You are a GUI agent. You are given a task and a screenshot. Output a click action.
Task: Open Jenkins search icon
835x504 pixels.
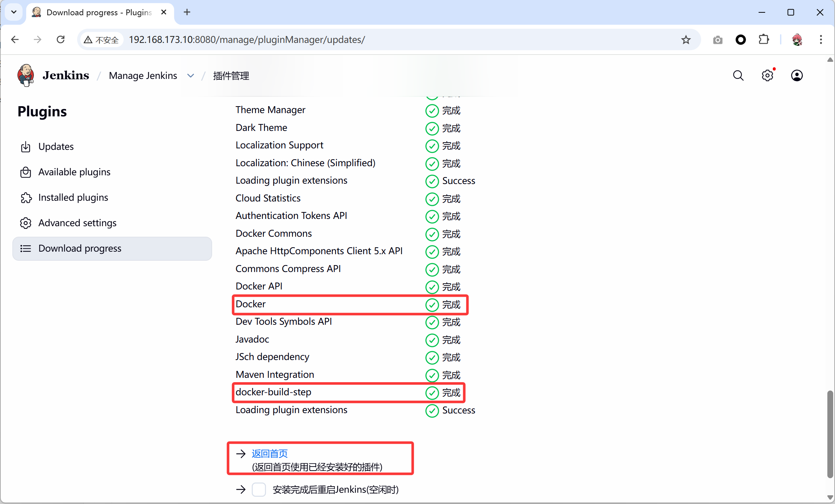click(738, 76)
